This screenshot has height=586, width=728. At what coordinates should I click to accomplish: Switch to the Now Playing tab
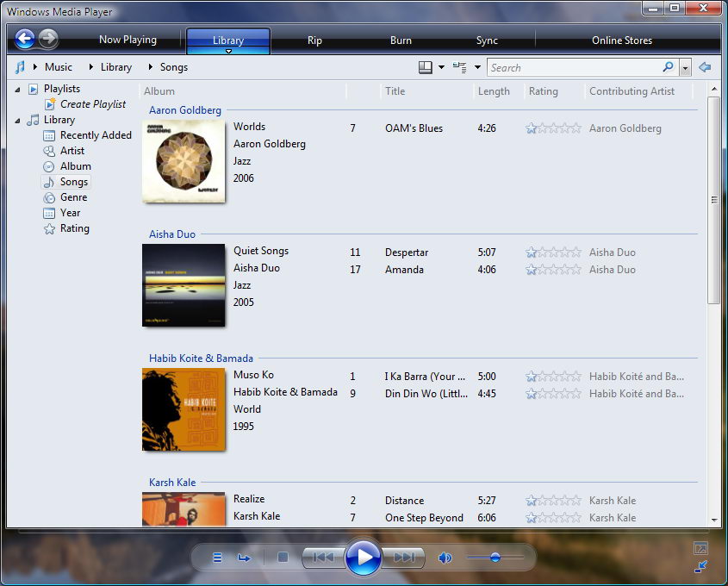tap(128, 40)
